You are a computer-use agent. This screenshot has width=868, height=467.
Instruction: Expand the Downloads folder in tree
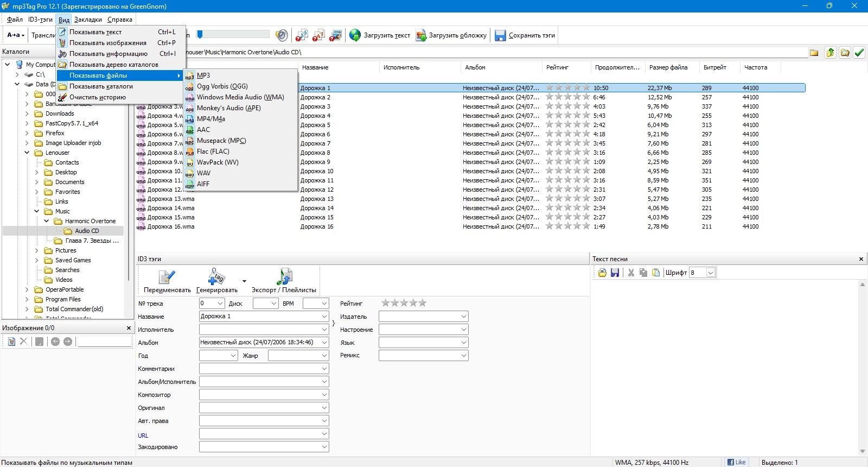pyautogui.click(x=27, y=113)
